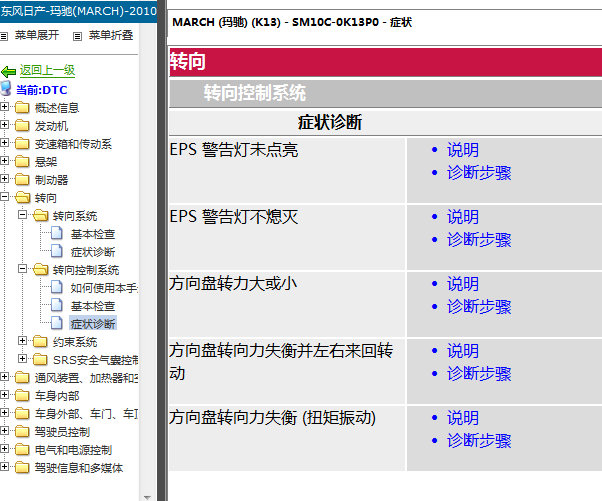Screen dimensions: 602x501
Task: Open 说明 for EPS 警告灯不熄灭
Action: (463, 217)
